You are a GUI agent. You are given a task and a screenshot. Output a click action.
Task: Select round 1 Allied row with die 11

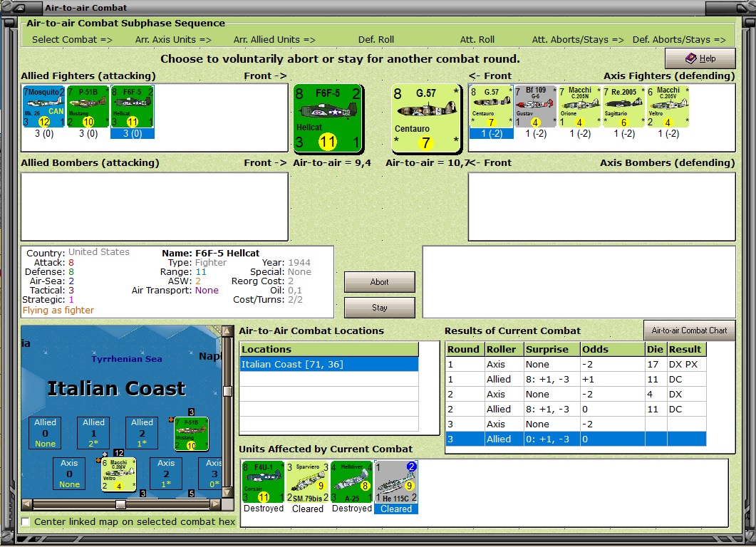[576, 380]
